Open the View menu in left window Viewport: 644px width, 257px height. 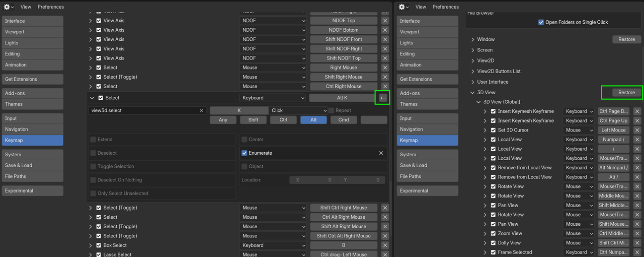tap(26, 7)
